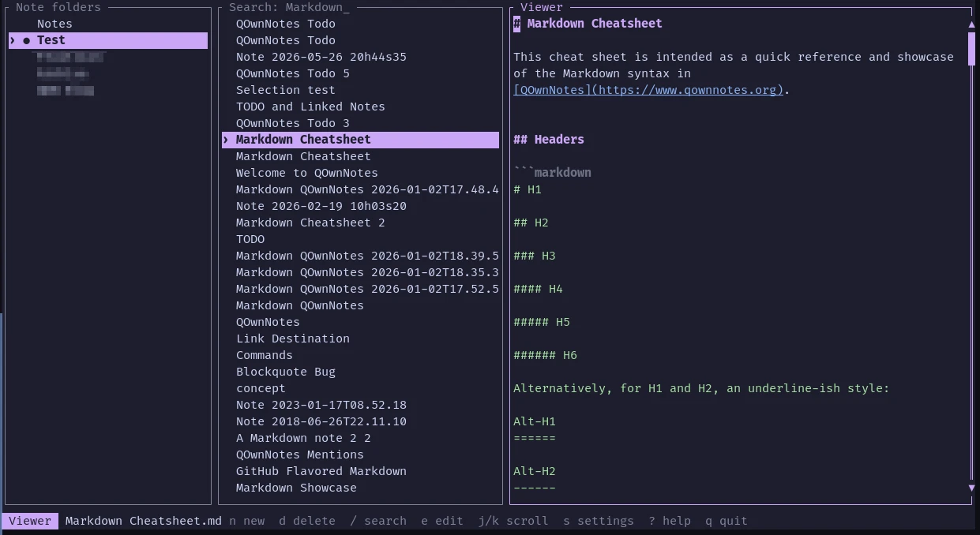Viewport: 980px width, 535px height.
Task: Select the Notes folder
Action: (54, 24)
